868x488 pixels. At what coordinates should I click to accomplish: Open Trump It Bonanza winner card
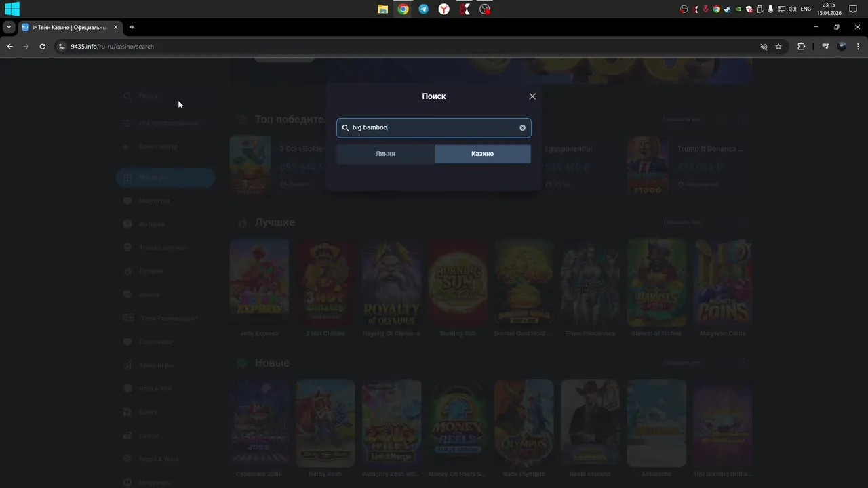pyautogui.click(x=688, y=166)
